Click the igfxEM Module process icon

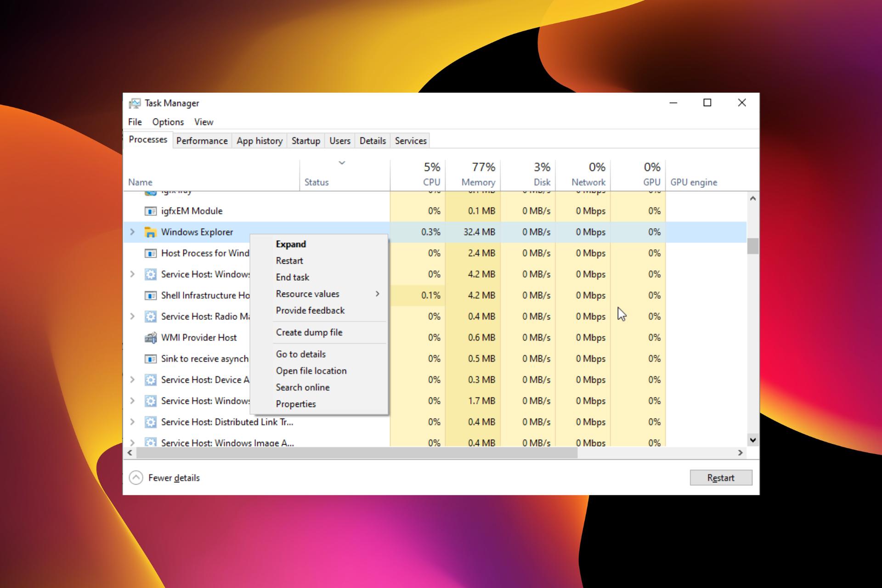tap(150, 211)
